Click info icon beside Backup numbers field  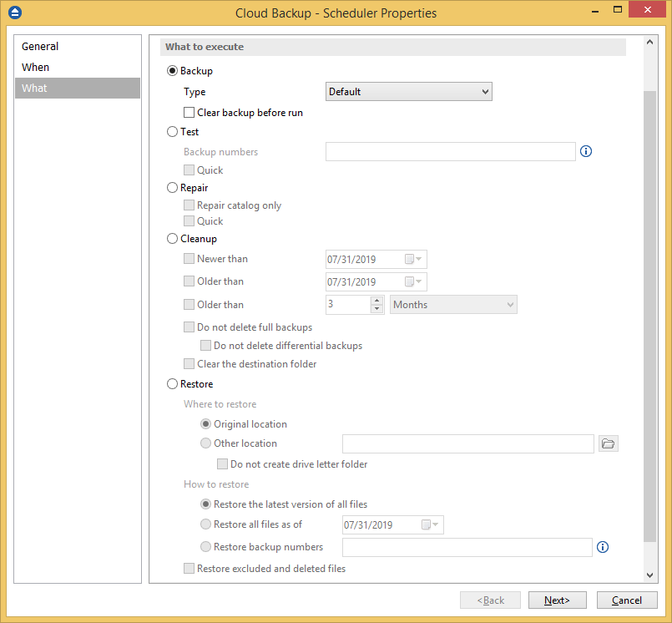[x=585, y=151]
